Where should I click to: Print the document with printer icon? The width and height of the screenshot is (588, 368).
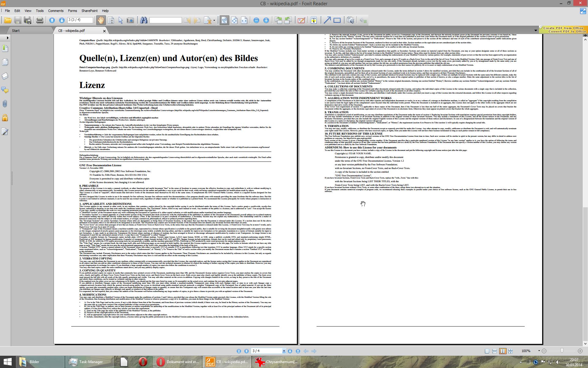(40, 20)
